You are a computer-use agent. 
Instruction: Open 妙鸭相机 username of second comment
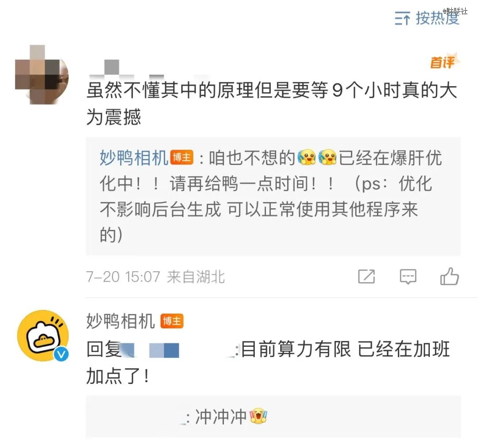point(120,321)
